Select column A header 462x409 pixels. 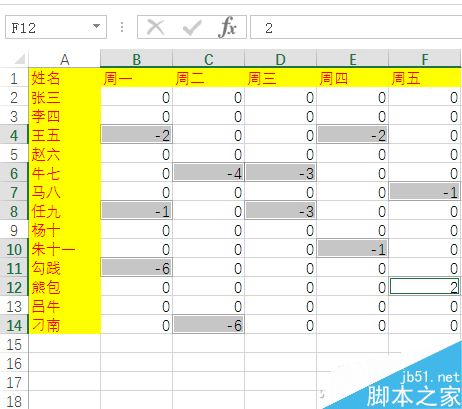(64, 59)
